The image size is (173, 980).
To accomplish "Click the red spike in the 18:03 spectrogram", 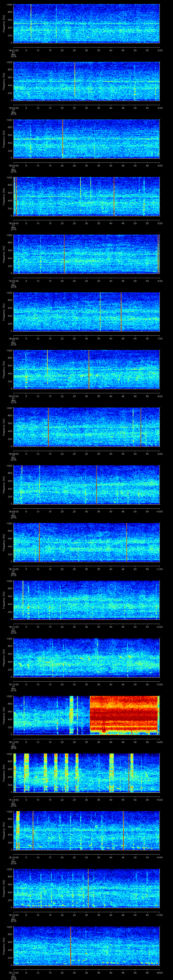I will (x=62, y=139).
